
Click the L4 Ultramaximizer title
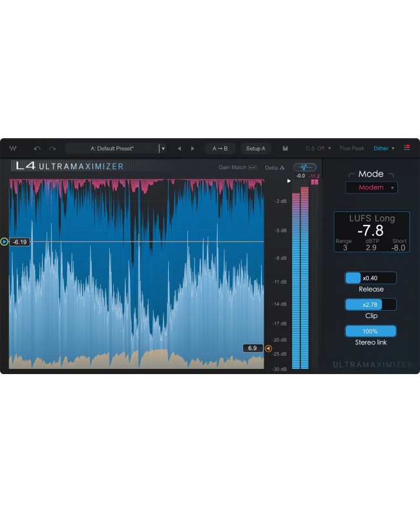click(70, 166)
